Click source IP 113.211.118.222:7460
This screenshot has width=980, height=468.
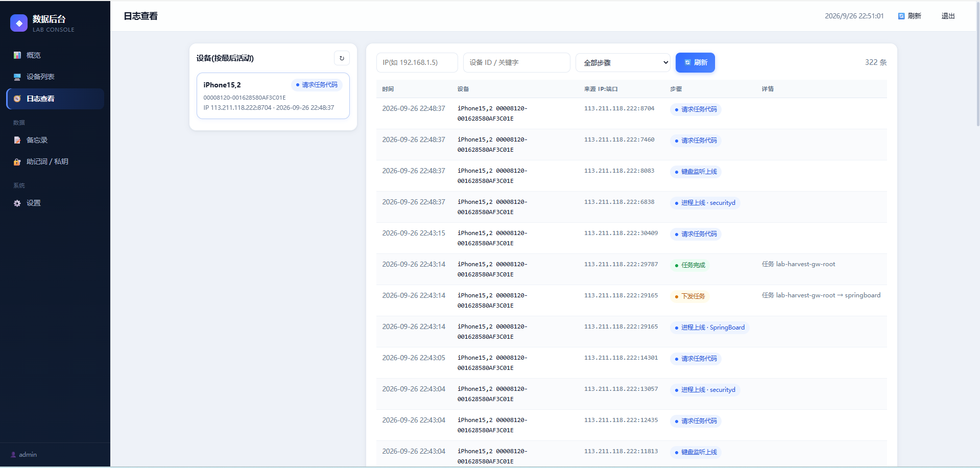(x=619, y=139)
